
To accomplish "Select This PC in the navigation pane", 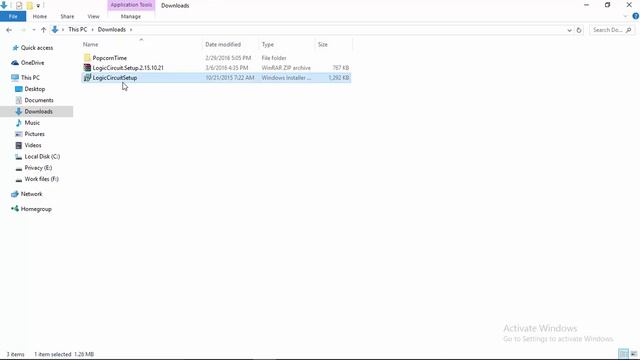I will (30, 78).
